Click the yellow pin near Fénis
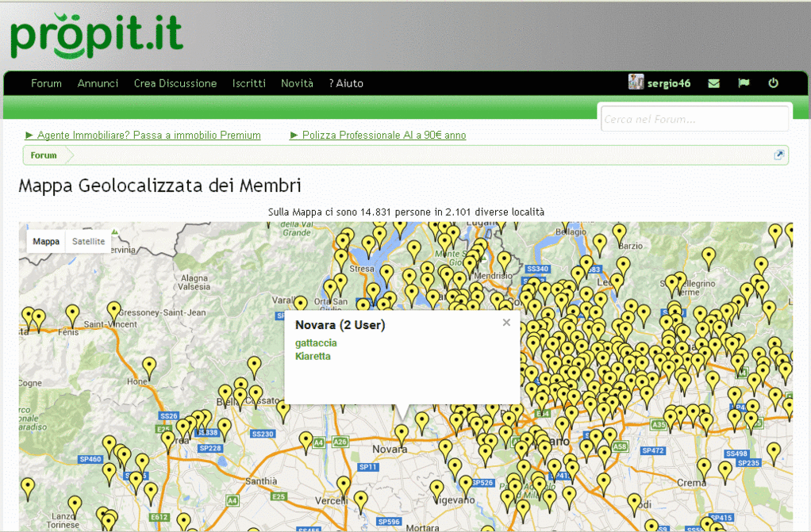 72,314
